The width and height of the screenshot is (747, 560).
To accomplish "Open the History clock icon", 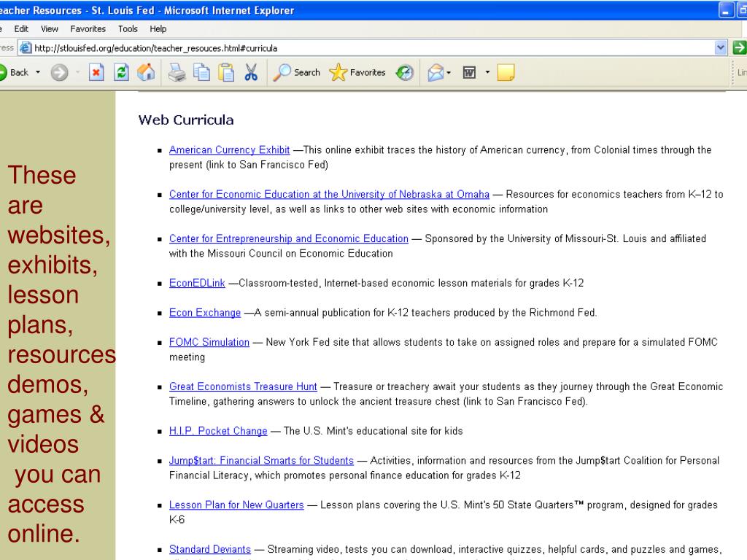I will click(404, 72).
